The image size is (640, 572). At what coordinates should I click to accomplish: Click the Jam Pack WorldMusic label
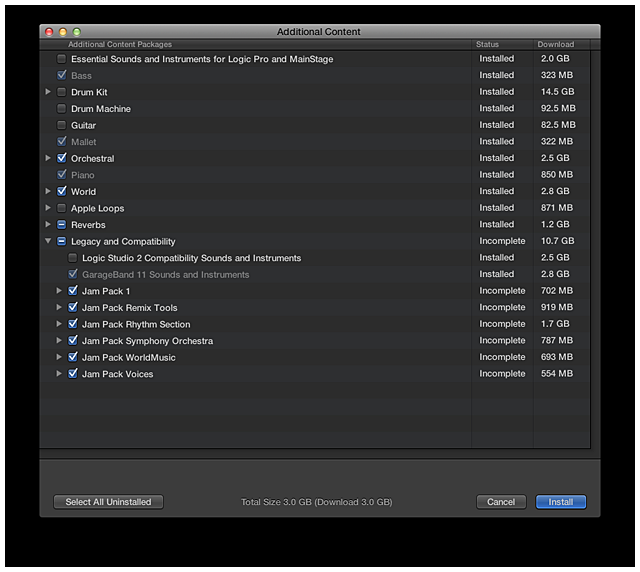pyautogui.click(x=129, y=358)
